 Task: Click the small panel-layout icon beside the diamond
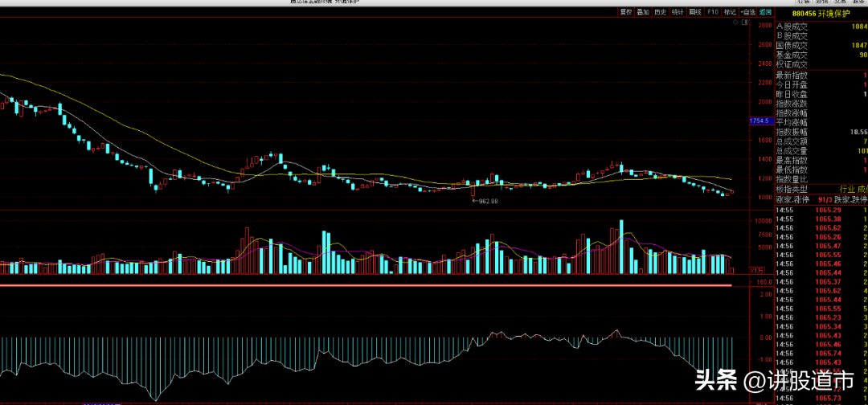744,22
